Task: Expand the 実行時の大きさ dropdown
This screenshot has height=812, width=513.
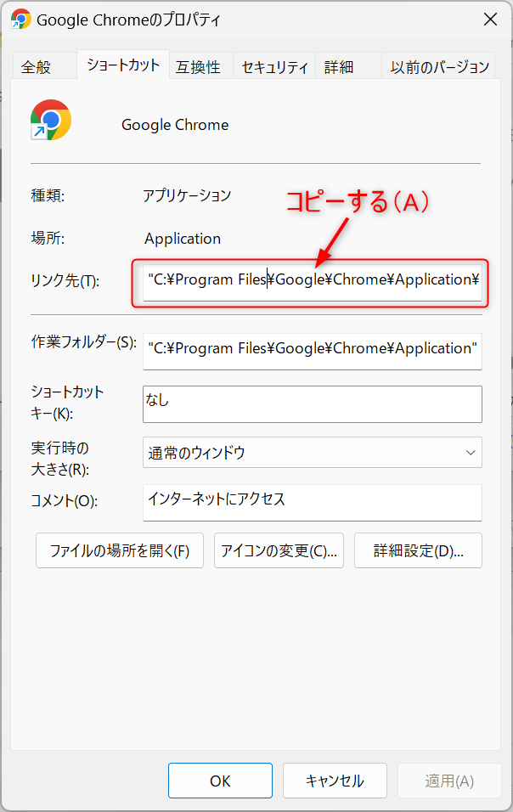Action: [x=313, y=453]
